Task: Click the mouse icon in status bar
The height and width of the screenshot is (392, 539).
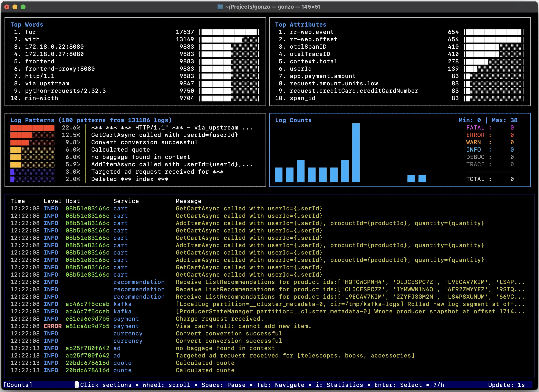Action: coord(77,385)
